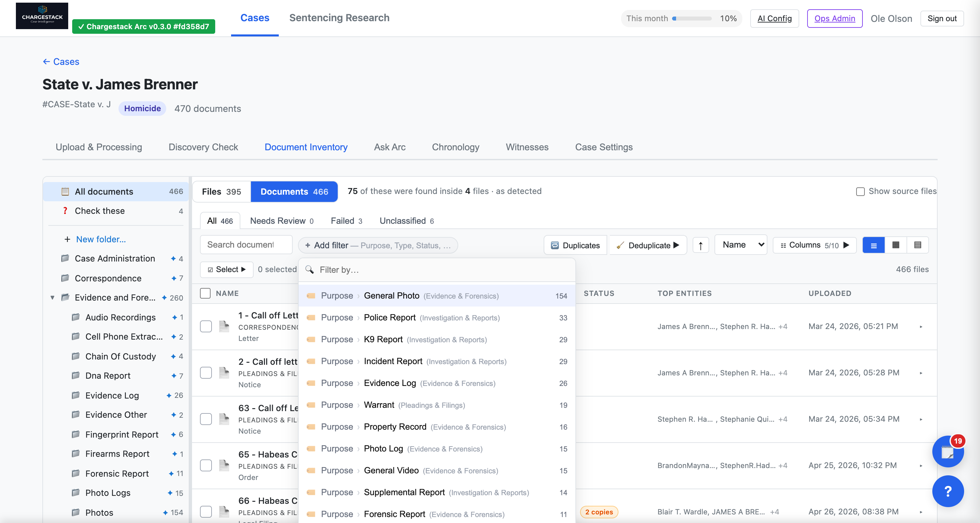The width and height of the screenshot is (980, 523).
Task: Open the Deduplicate menu
Action: tap(648, 245)
